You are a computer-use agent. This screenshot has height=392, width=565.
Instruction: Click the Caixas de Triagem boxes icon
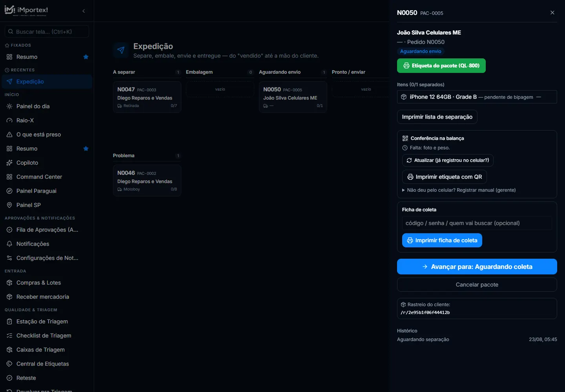9,350
